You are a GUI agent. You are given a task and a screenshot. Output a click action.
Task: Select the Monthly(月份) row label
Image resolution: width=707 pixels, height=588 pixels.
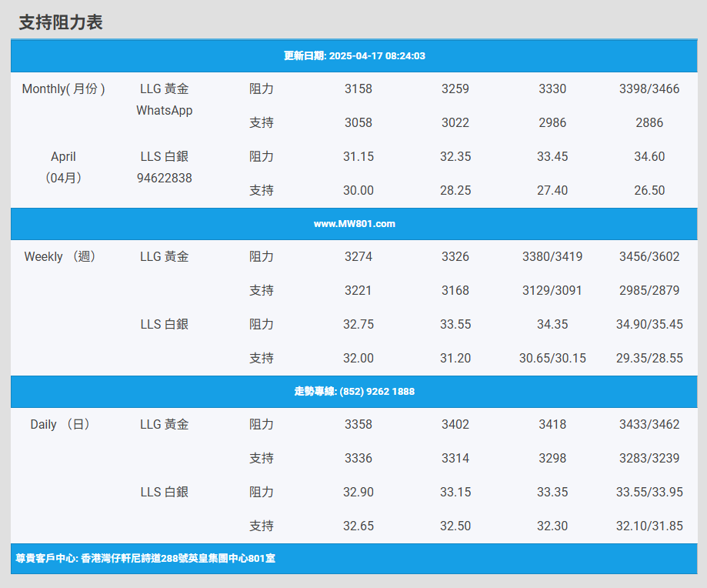pos(64,89)
